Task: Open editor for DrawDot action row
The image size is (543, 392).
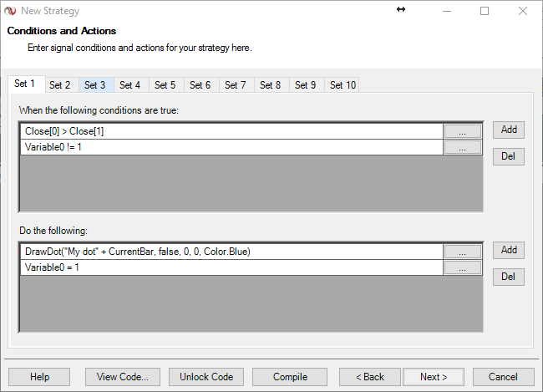Action: click(x=463, y=252)
